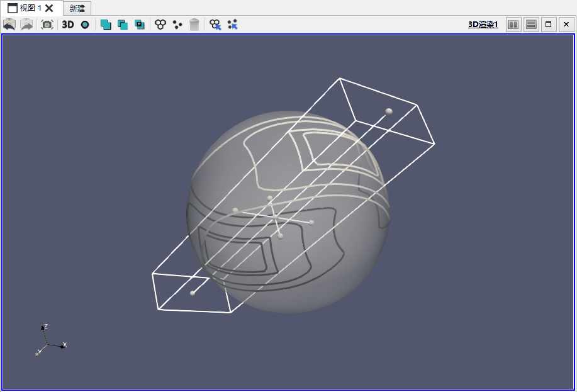Image resolution: width=577 pixels, height=392 pixels.
Task: Click the Y axis label on orientation widget
Action: (x=38, y=351)
